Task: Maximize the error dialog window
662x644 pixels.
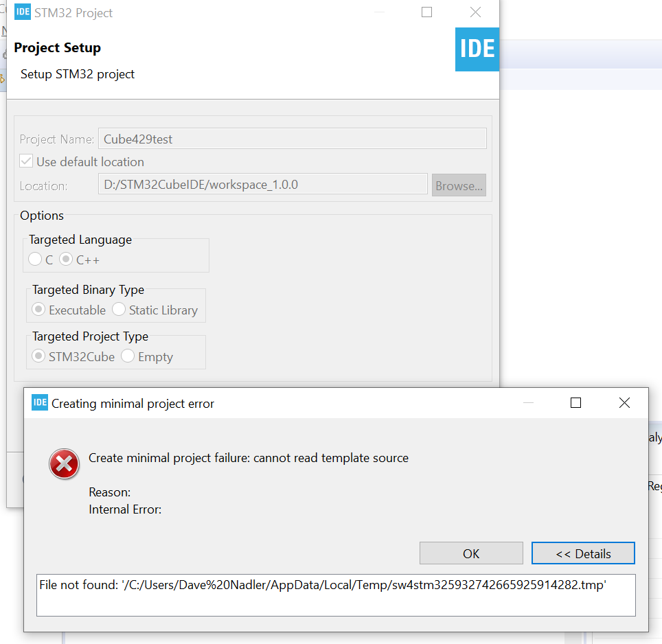Action: click(576, 403)
